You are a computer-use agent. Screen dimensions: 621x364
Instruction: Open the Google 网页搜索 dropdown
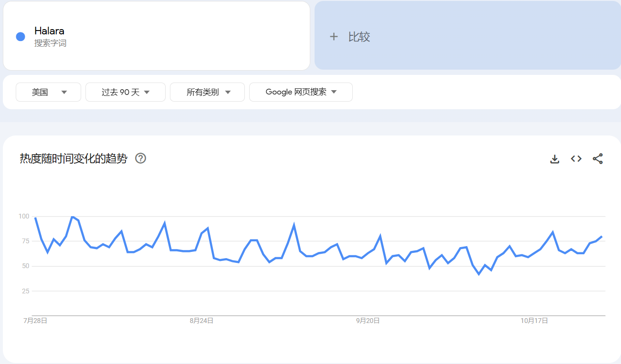(x=301, y=92)
